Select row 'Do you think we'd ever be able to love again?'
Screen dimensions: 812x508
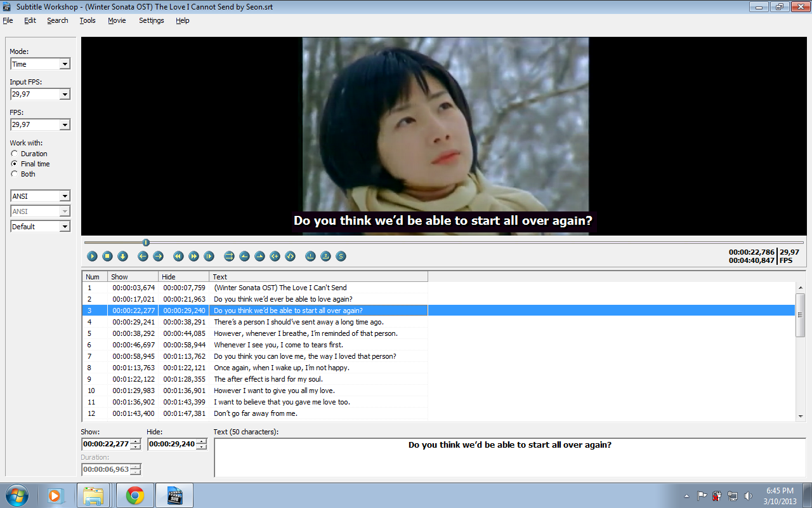pyautogui.click(x=438, y=299)
